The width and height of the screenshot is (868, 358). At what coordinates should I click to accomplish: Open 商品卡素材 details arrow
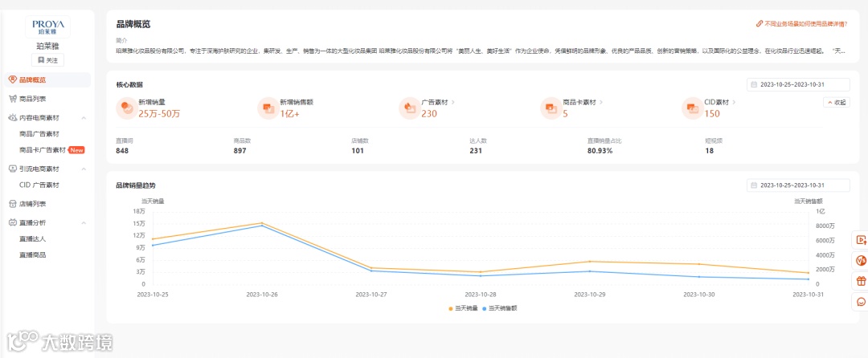[x=601, y=102]
